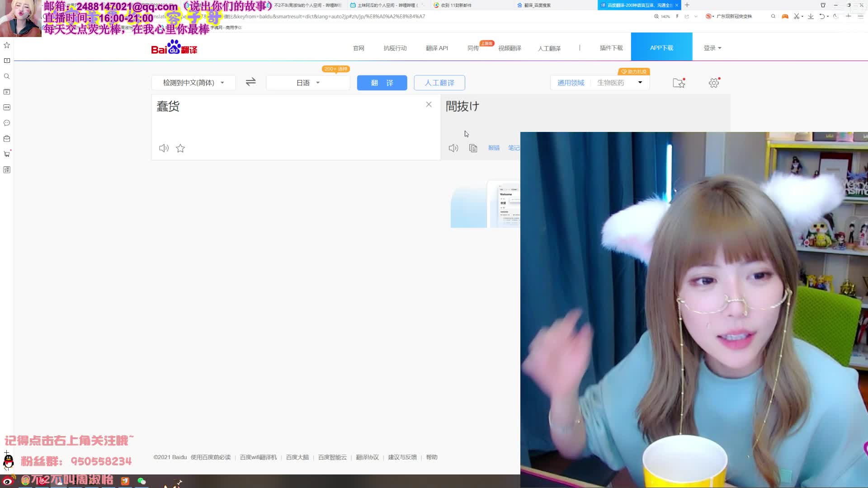Click 百度智能云 footer link

[x=332, y=457]
